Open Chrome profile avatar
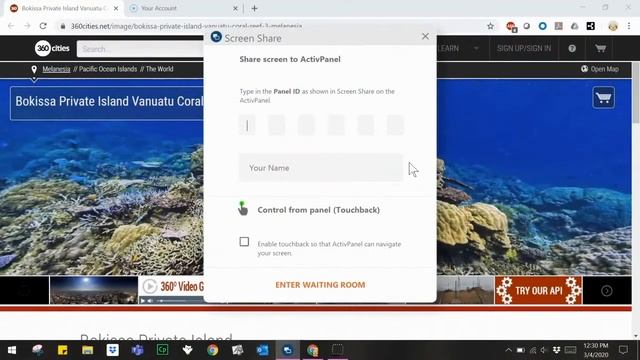The height and width of the screenshot is (360, 640). (613, 26)
